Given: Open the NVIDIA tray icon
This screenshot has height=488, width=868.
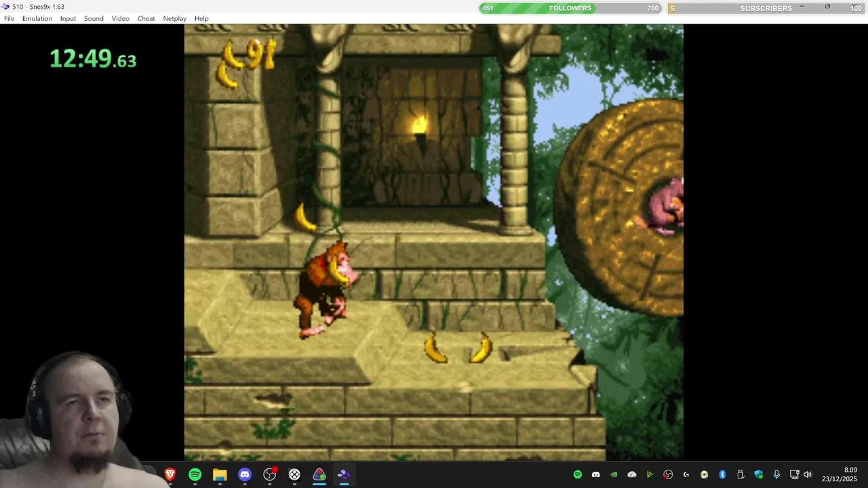Looking at the screenshot, I should click(614, 474).
